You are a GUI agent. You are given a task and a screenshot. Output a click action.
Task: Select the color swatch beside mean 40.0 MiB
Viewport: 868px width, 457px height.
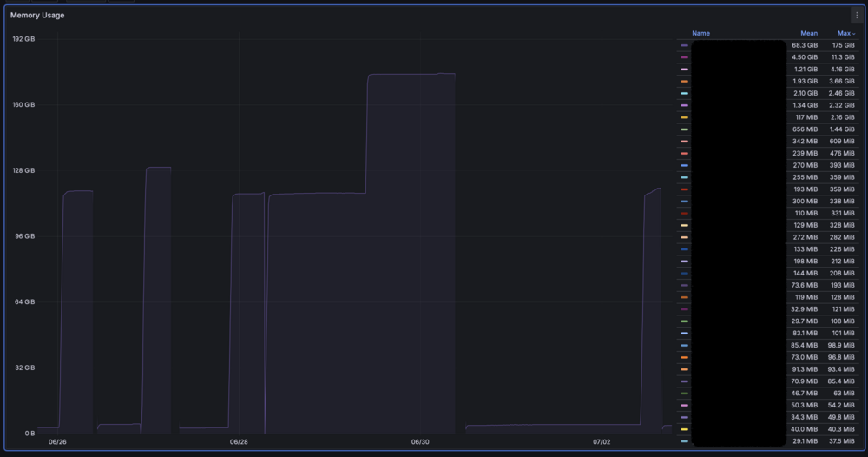(x=685, y=429)
